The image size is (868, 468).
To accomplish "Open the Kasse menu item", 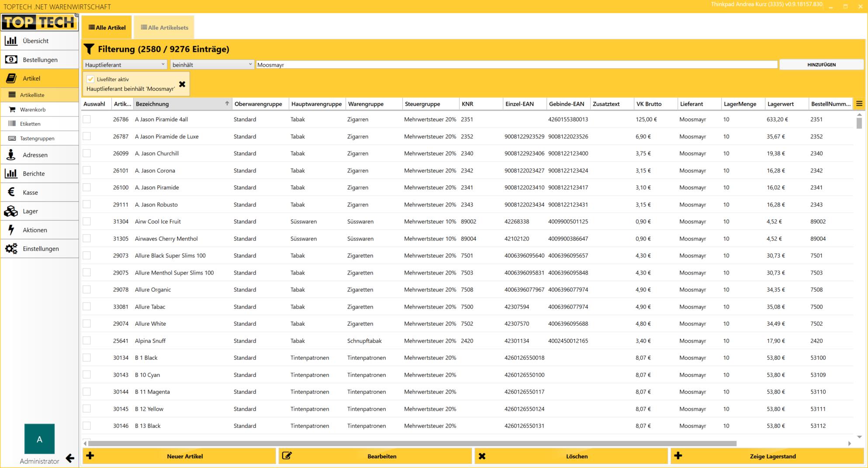I will coord(39,192).
